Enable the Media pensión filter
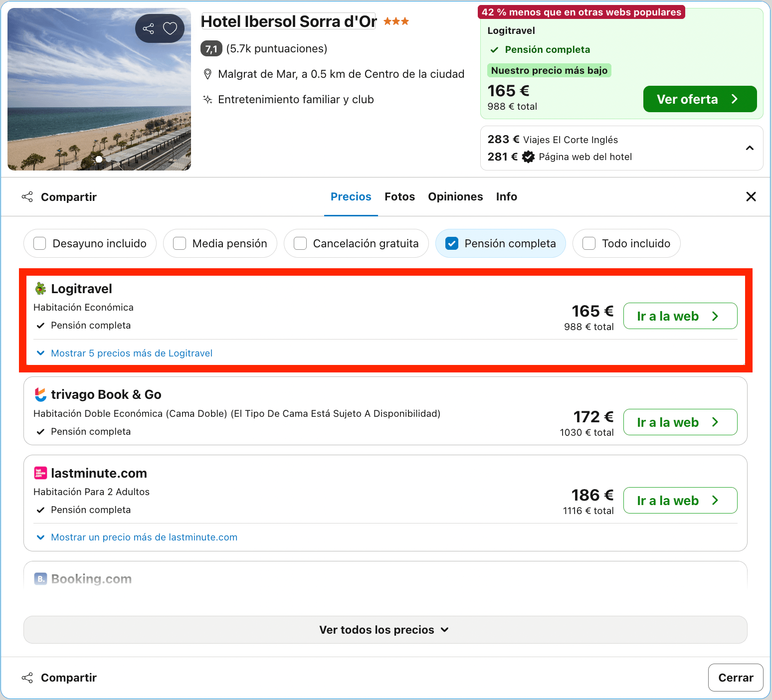772x700 pixels. click(180, 243)
